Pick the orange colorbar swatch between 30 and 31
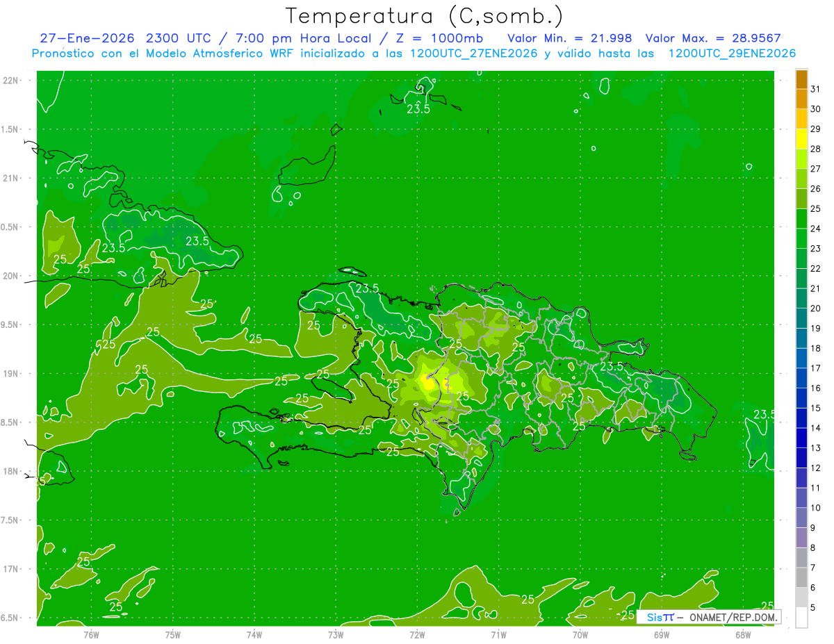Screen dimensions: 834x644 801,99
